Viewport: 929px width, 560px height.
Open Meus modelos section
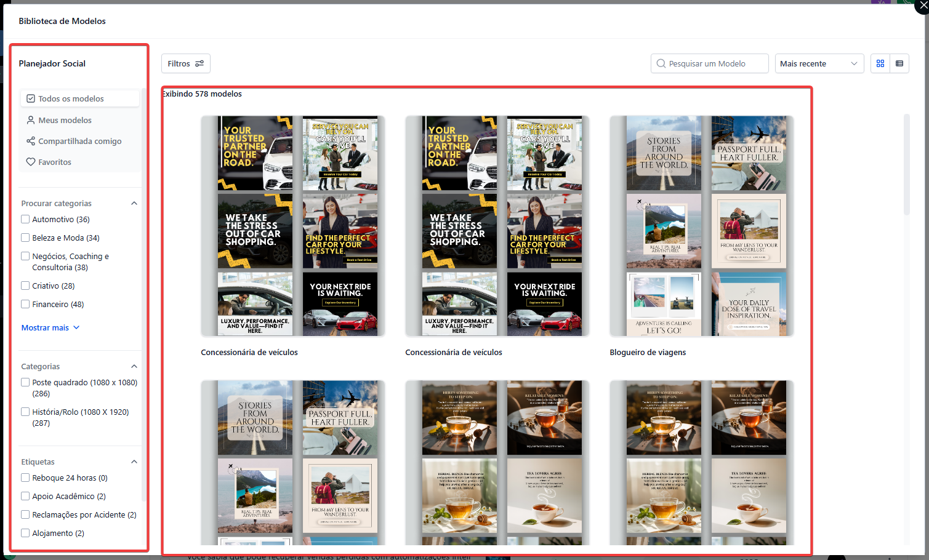pos(80,120)
